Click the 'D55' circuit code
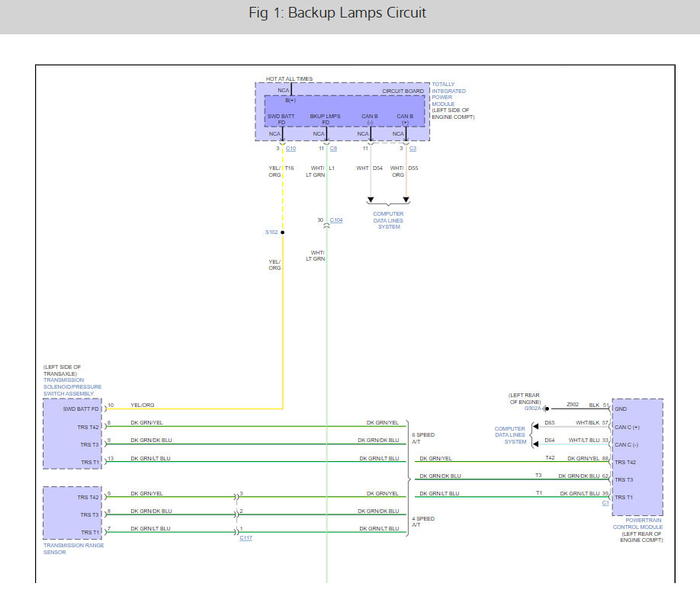 click(413, 168)
